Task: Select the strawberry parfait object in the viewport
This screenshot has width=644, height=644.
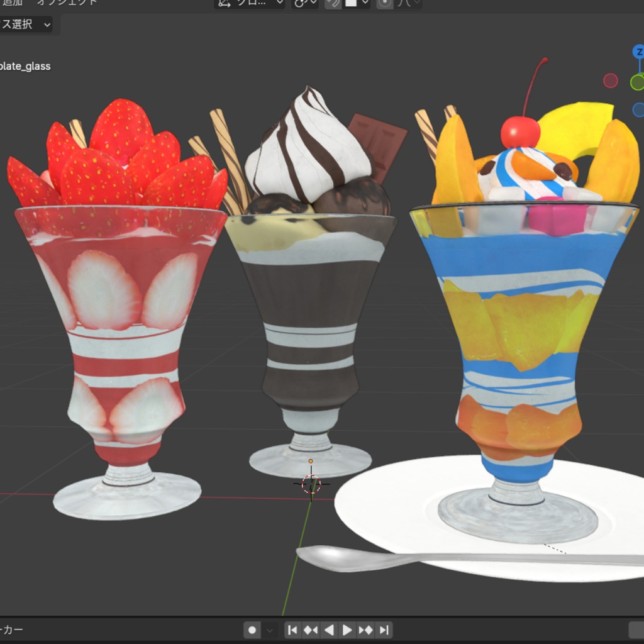Action: pyautogui.click(x=116, y=283)
